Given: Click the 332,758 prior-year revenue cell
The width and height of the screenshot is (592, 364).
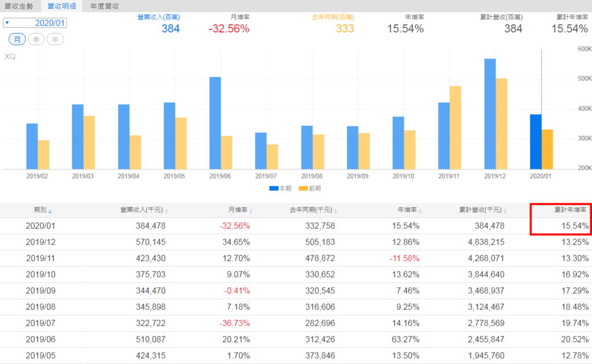Looking at the screenshot, I should coord(320,226).
